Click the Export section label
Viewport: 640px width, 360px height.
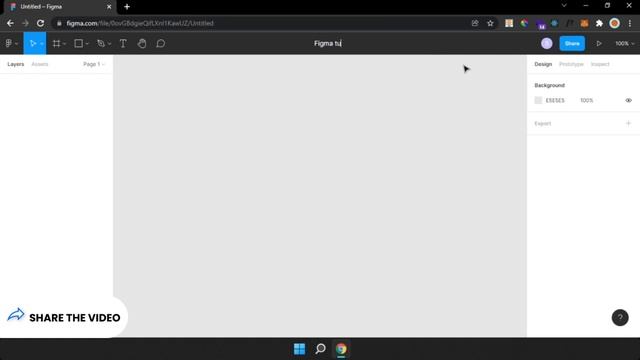(542, 123)
